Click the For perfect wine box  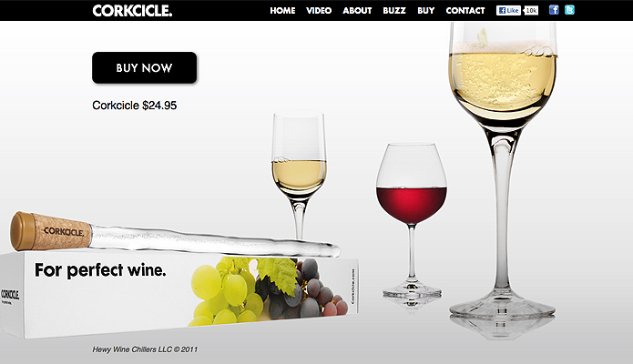point(179,295)
